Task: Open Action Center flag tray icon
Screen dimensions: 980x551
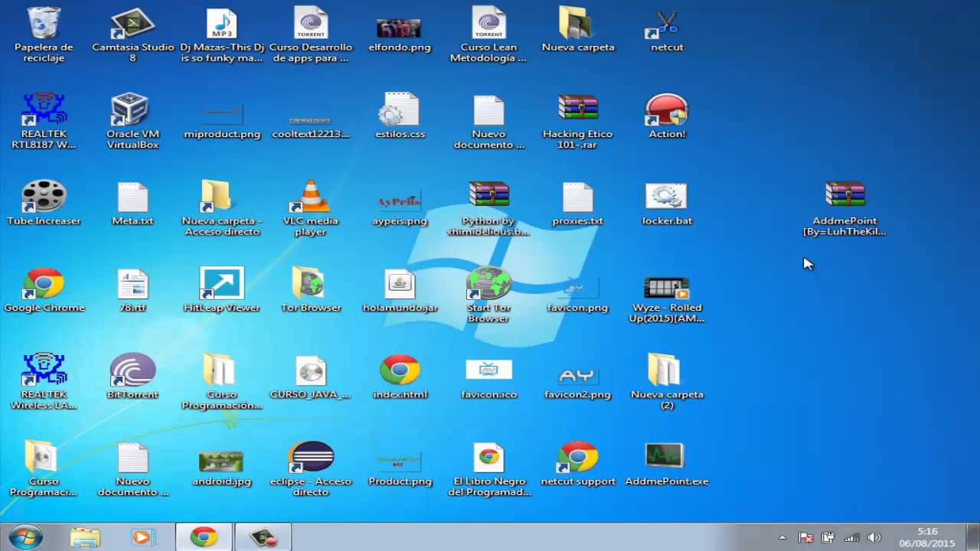Action: [805, 538]
